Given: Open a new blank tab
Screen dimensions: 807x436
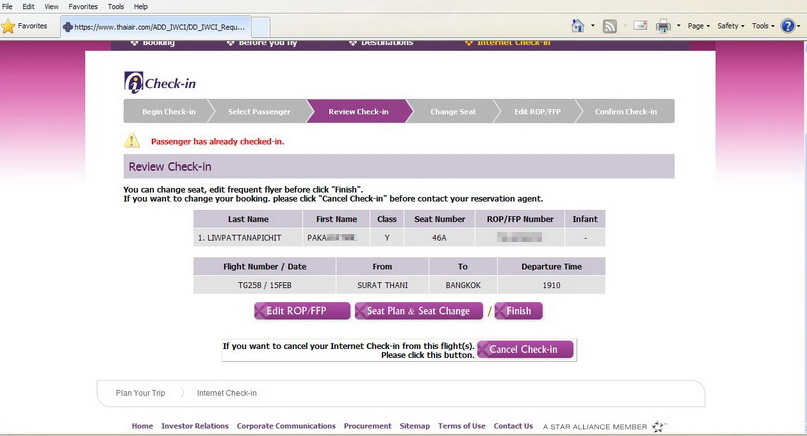Looking at the screenshot, I should click(261, 27).
